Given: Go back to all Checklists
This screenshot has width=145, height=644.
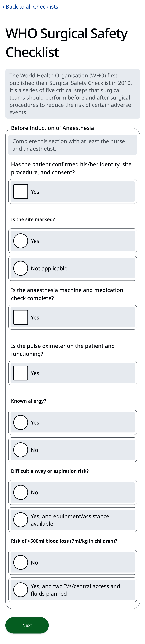Looking at the screenshot, I should pos(30,7).
